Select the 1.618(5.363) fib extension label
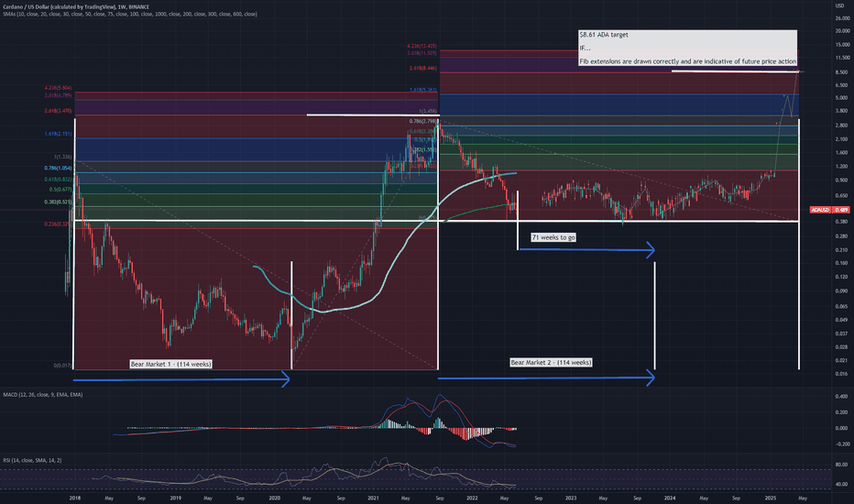Viewport: 854px width, 504px height. pos(423,90)
